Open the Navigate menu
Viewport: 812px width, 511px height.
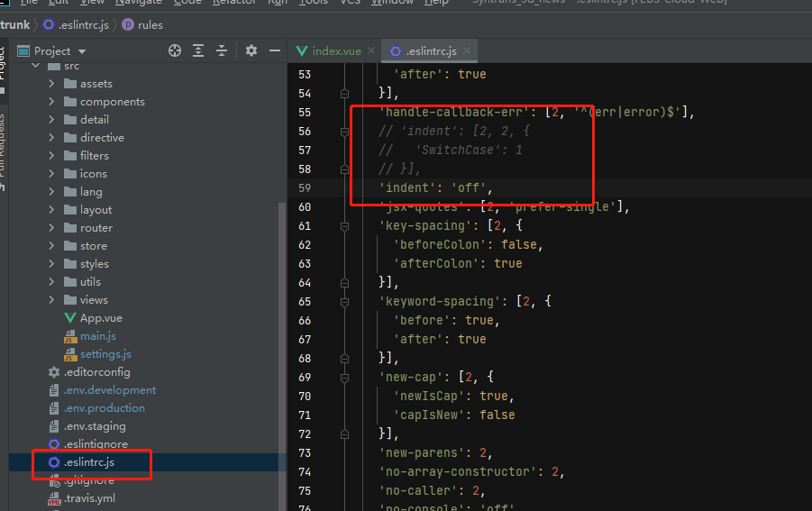138,3
